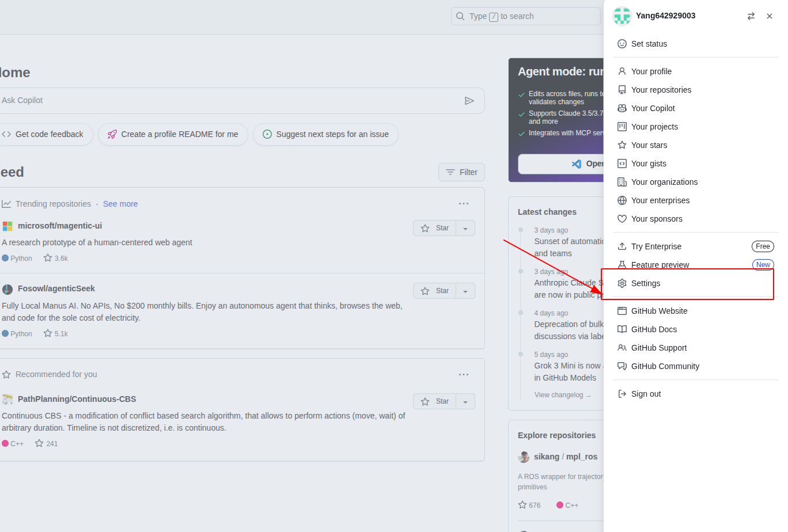788x532 pixels.
Task: Star the PathPlanning/Continuous-CBS repository
Action: click(x=435, y=401)
